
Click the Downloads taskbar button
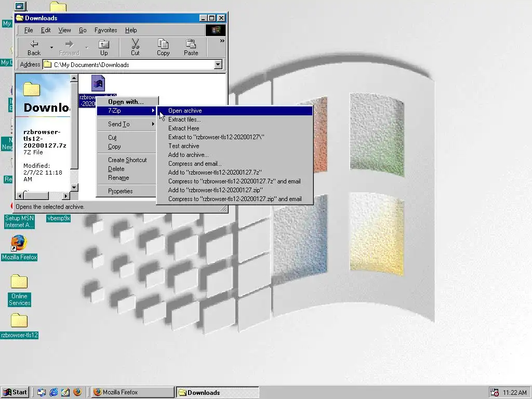click(218, 392)
